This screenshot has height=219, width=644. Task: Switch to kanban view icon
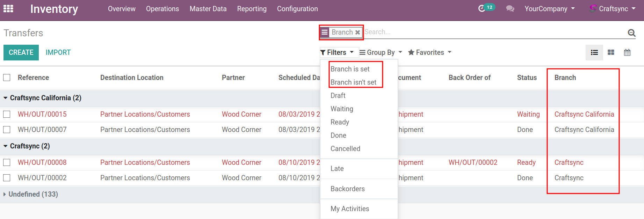tap(611, 52)
